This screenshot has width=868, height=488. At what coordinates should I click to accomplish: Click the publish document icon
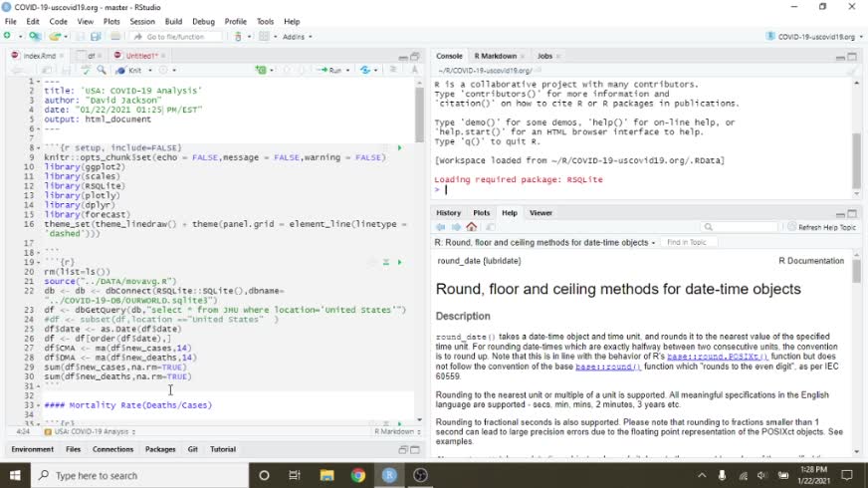364,71
